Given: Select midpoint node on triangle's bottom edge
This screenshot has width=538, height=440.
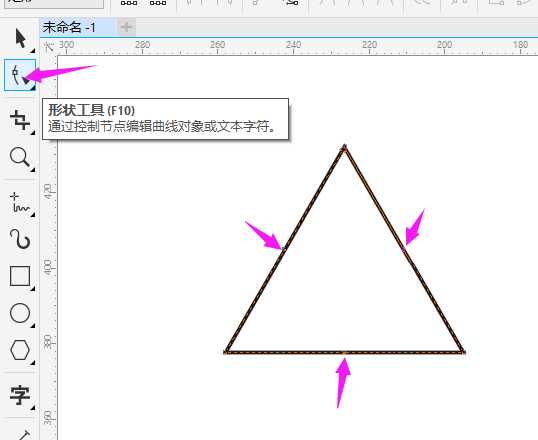Looking at the screenshot, I should coord(344,352).
